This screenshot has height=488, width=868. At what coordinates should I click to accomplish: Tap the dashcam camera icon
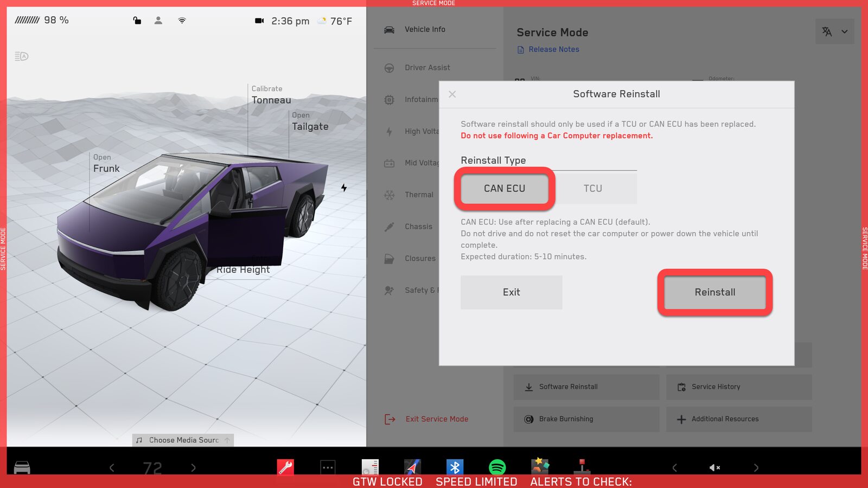pos(259,21)
